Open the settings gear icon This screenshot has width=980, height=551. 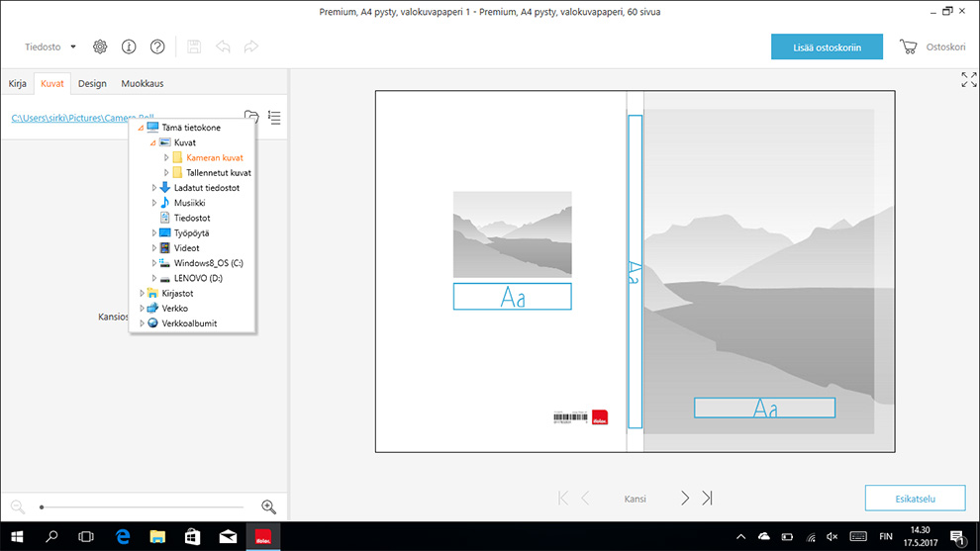[x=100, y=46]
